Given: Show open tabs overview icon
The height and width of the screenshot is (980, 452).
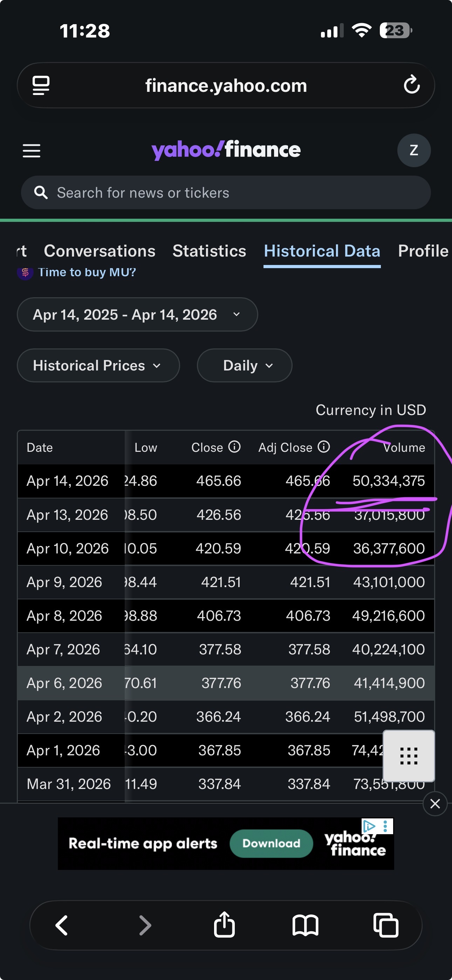Looking at the screenshot, I should pos(386,925).
